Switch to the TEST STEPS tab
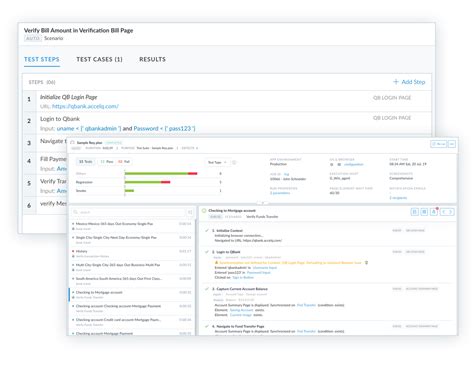 click(42, 59)
